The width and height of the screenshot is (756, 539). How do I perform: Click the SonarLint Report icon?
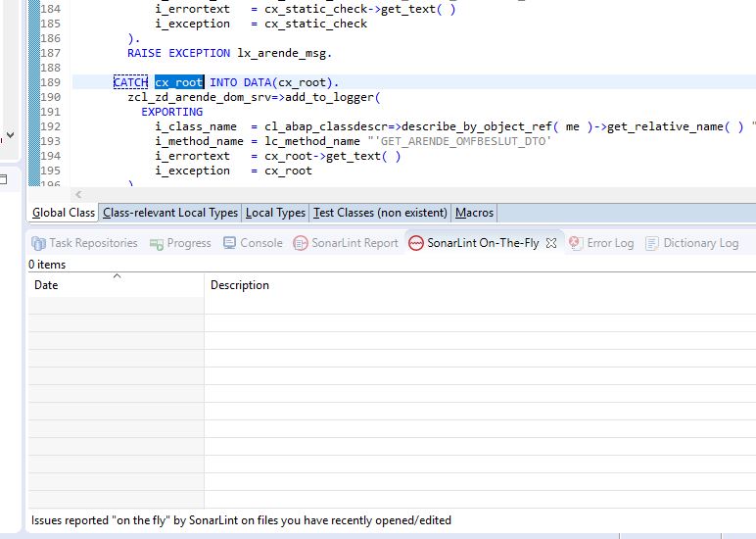pos(302,243)
